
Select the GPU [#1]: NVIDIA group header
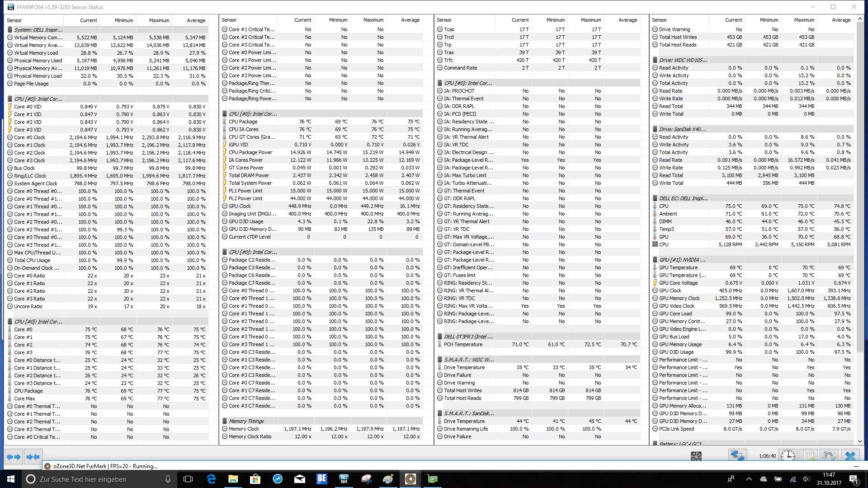pyautogui.click(x=682, y=260)
